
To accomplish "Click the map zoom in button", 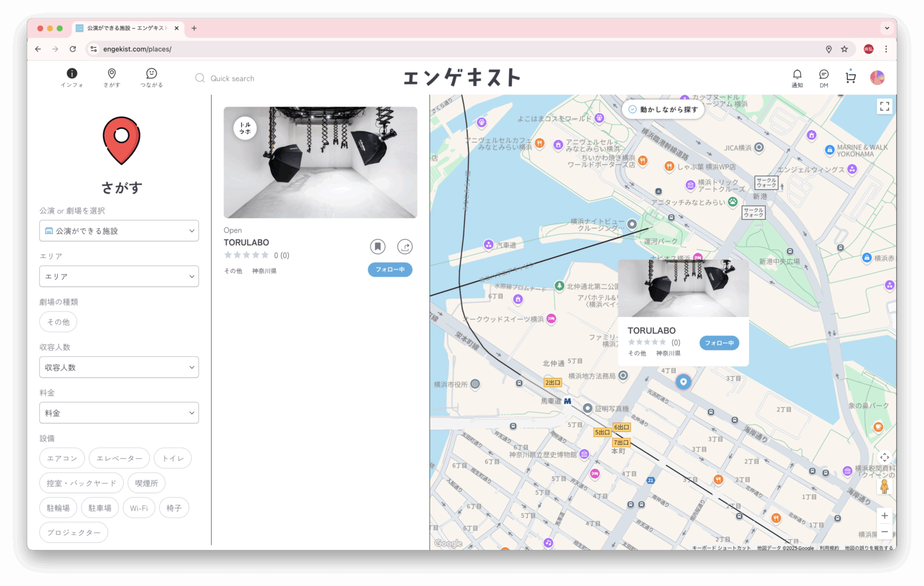I will (x=884, y=516).
